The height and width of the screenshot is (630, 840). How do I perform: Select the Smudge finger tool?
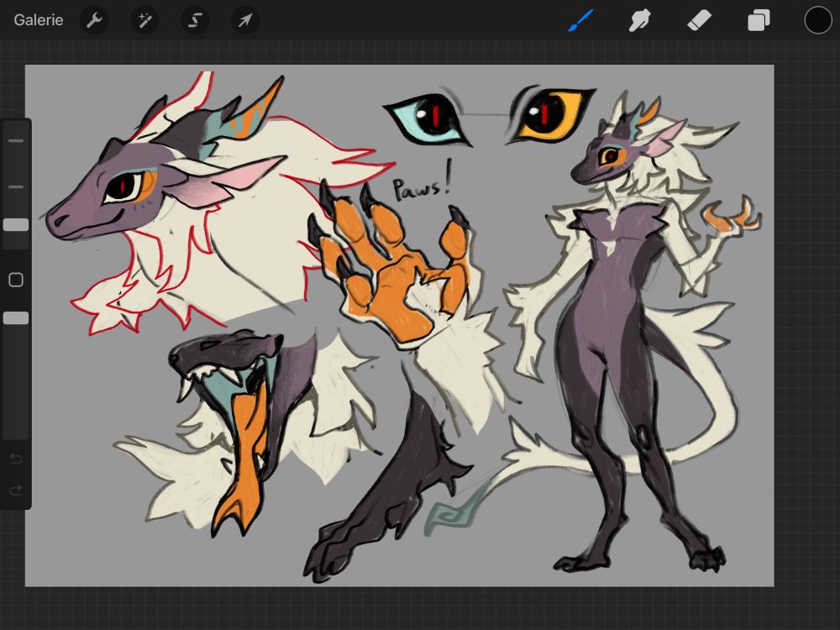click(x=639, y=20)
